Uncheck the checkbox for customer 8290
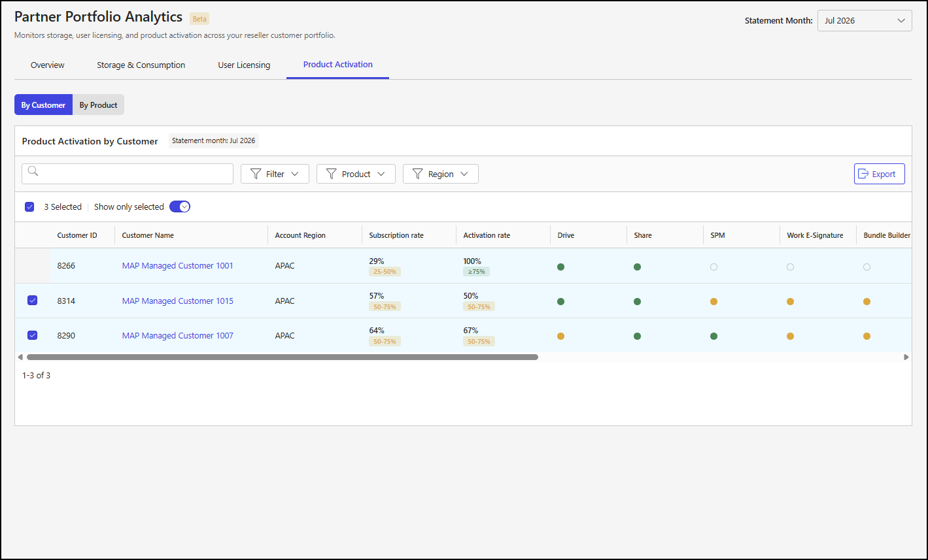This screenshot has width=928, height=560. [x=32, y=335]
